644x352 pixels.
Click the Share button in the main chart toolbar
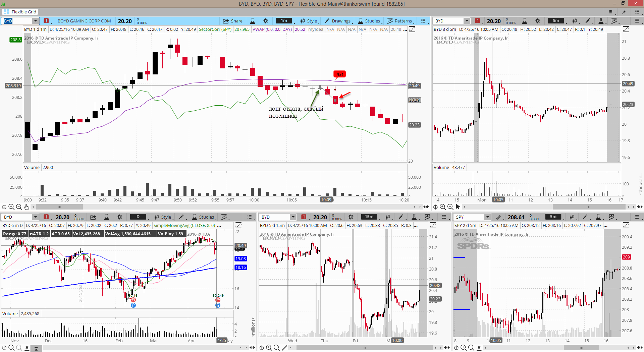coord(232,21)
